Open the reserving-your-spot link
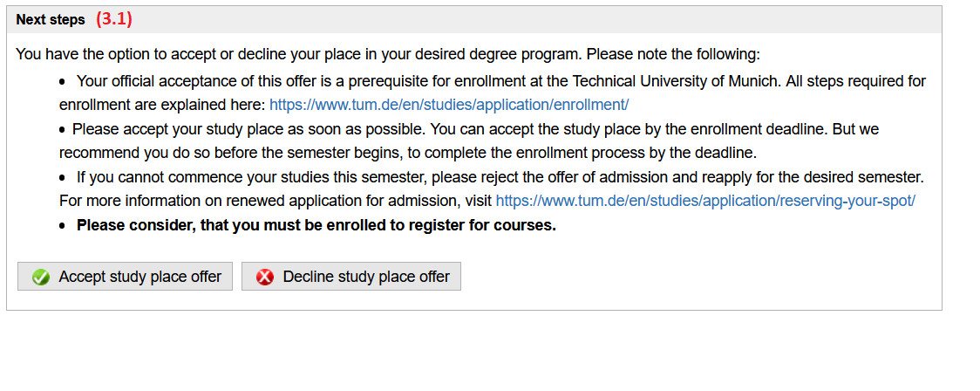980x391 pixels. [704, 201]
